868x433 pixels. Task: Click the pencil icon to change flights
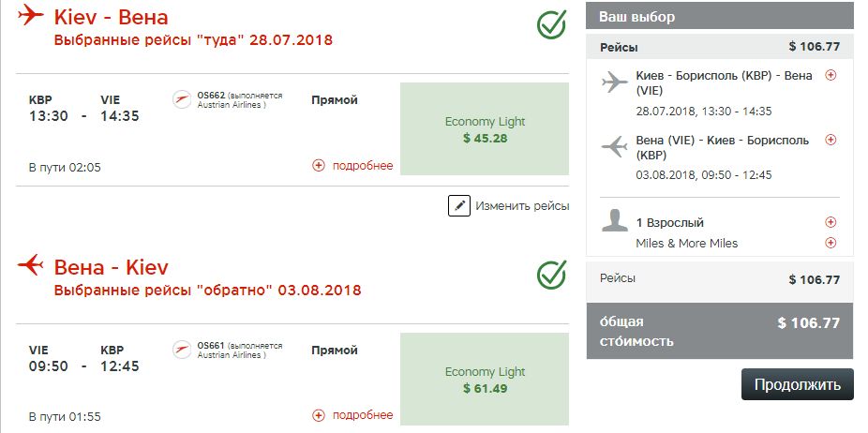(x=458, y=205)
